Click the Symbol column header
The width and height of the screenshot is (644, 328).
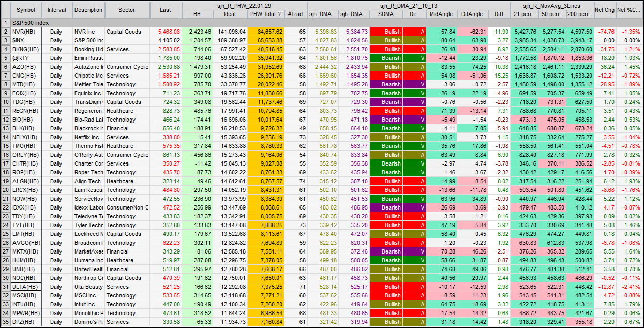(26, 10)
